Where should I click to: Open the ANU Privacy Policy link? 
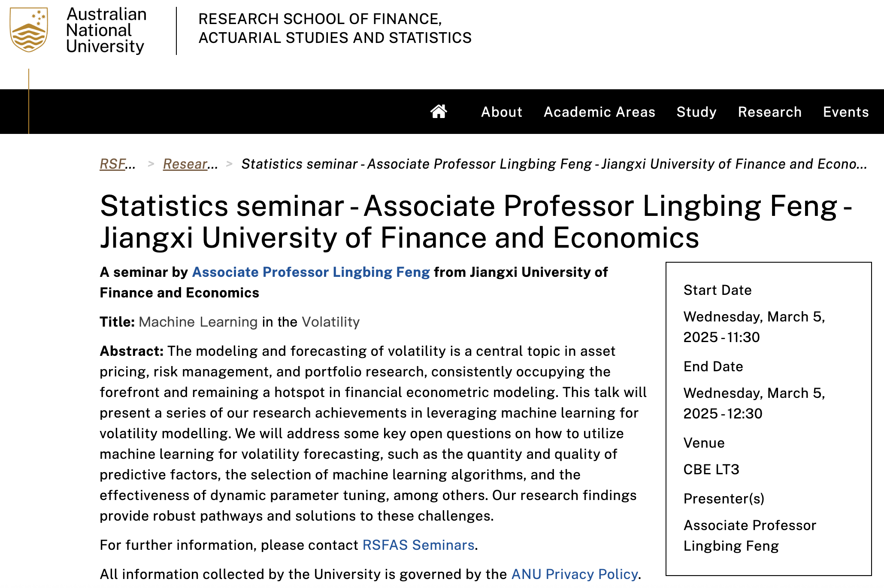tap(575, 574)
